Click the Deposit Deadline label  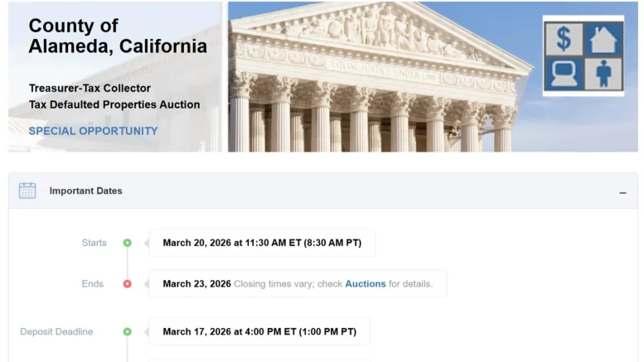pos(56,331)
